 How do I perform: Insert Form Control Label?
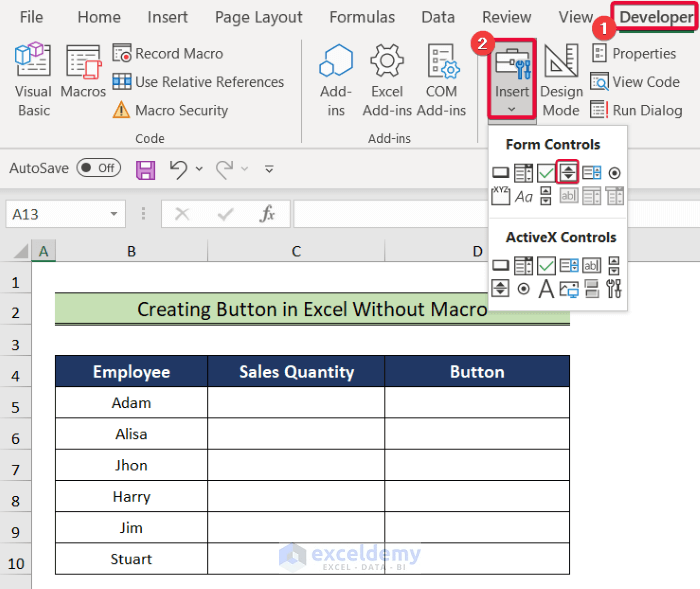(x=524, y=196)
